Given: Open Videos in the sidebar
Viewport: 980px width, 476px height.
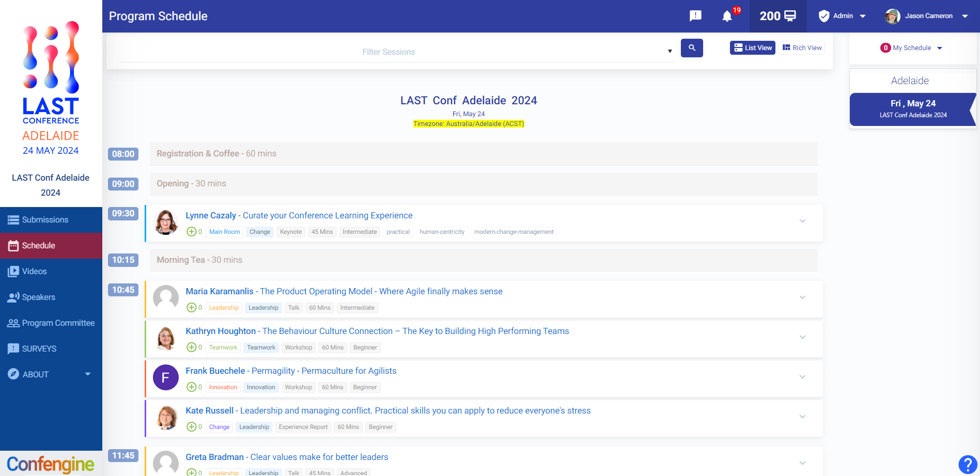Looking at the screenshot, I should point(51,272).
